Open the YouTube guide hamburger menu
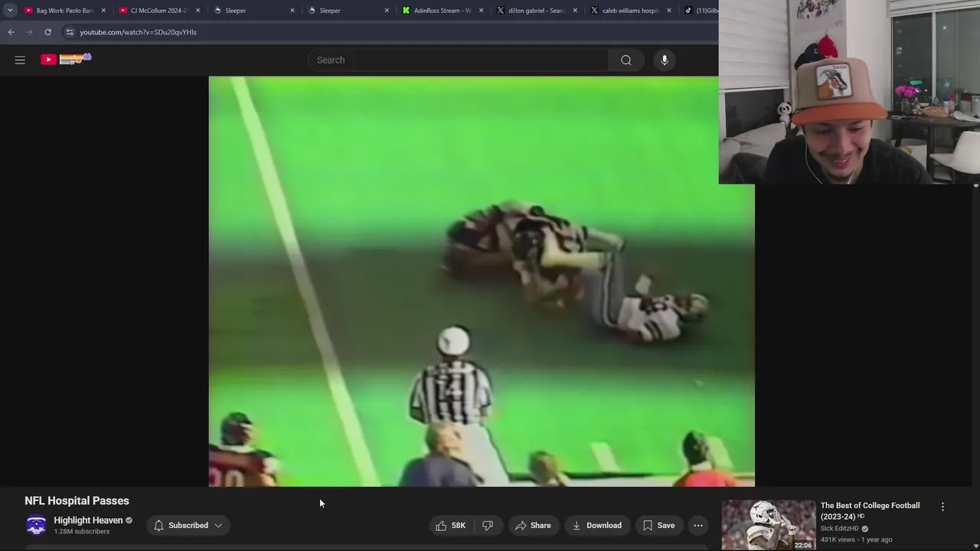This screenshot has height=551, width=980. click(20, 60)
